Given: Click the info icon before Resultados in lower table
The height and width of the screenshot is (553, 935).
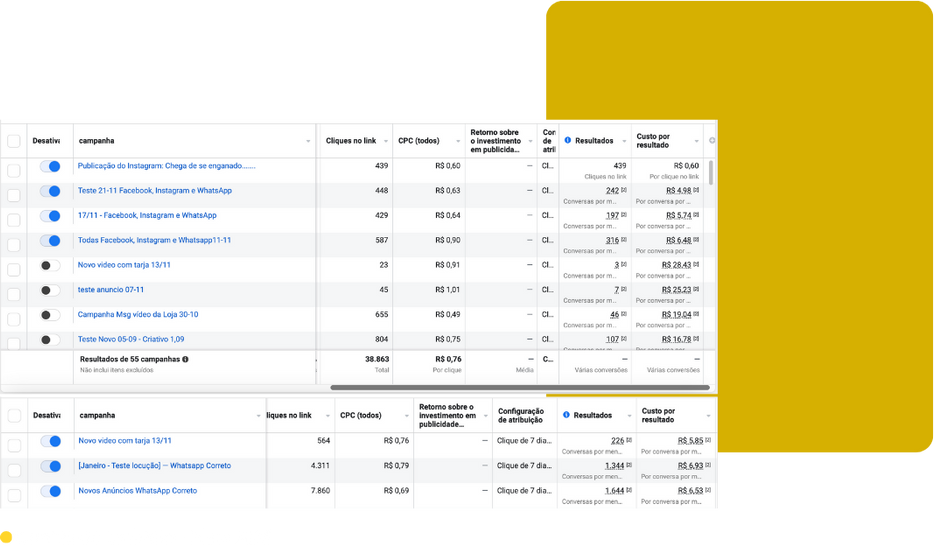Looking at the screenshot, I should coord(567,415).
